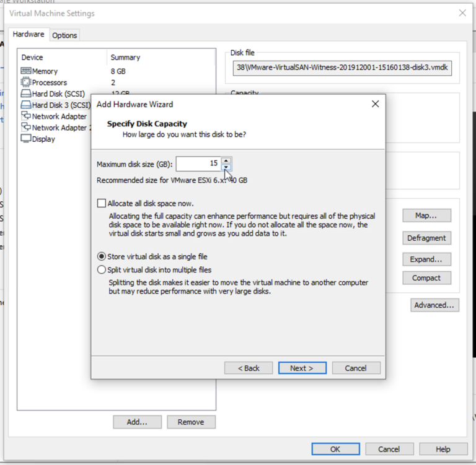Choose Split virtual disk into multiple files
The width and height of the screenshot is (476, 465).
pyautogui.click(x=102, y=270)
